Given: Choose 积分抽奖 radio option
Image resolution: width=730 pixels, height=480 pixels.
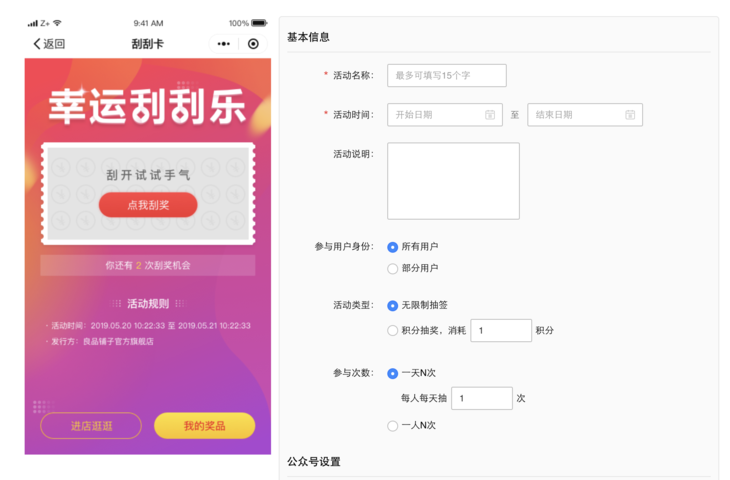Looking at the screenshot, I should tap(392, 331).
